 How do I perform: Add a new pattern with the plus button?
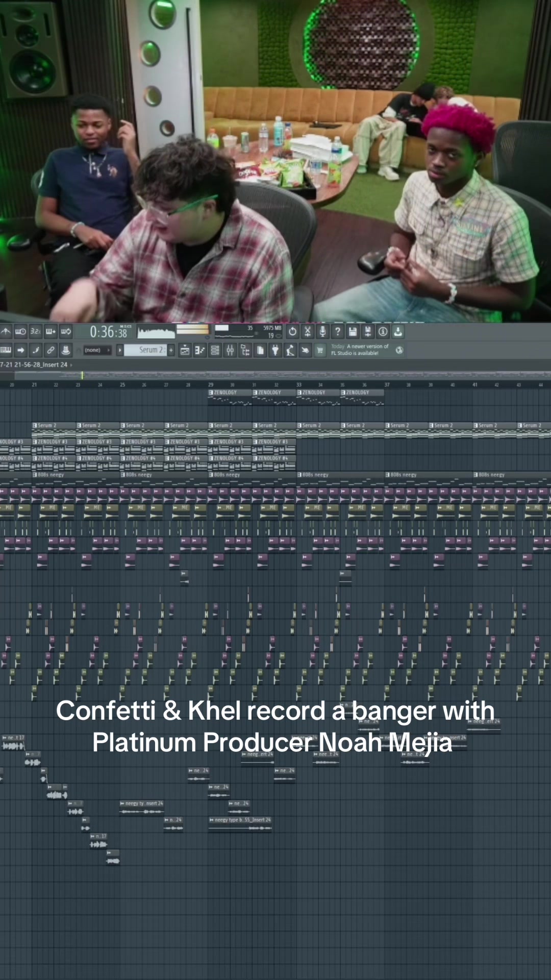click(171, 350)
